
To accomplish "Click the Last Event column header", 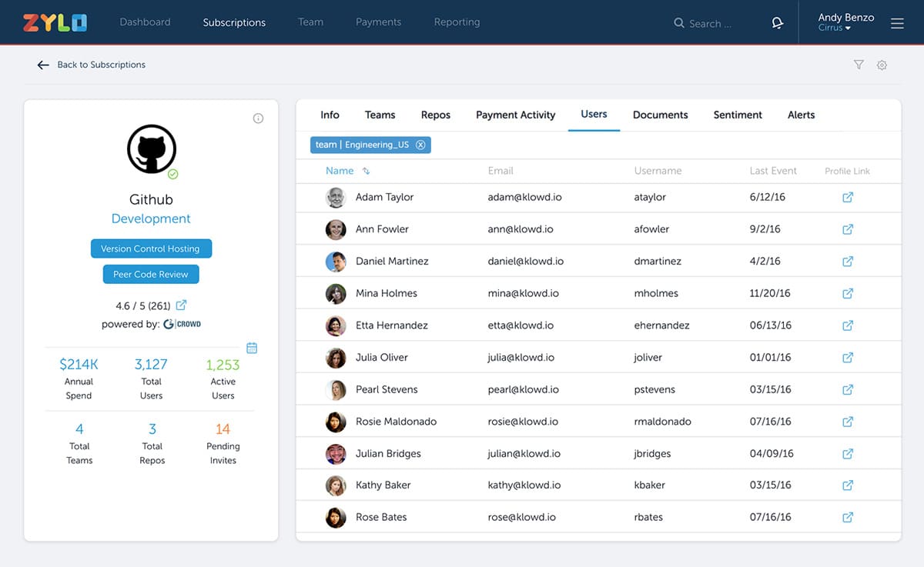I will 773,171.
